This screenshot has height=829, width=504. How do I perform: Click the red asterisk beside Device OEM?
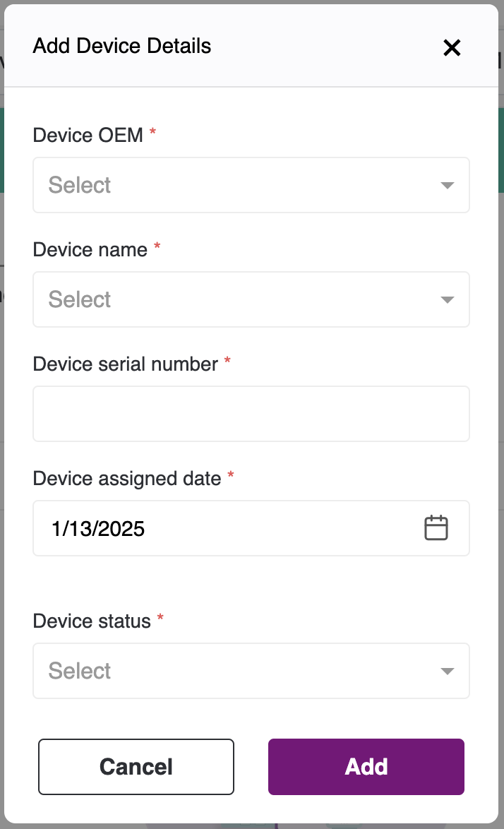152,133
